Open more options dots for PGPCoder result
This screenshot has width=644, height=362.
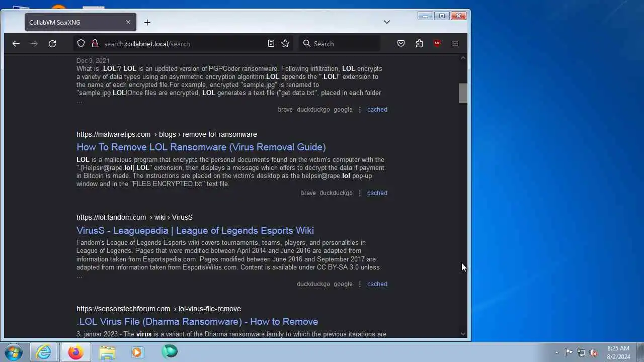(360, 110)
